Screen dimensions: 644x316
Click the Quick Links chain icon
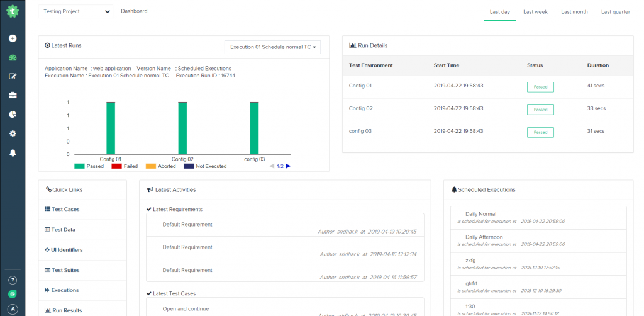(x=48, y=189)
